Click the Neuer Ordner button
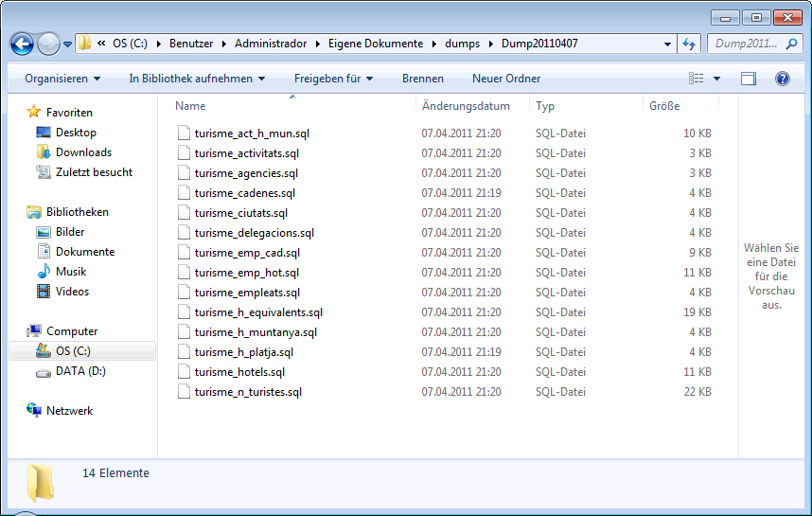Viewport: 812px width, 516px height. pyautogui.click(x=506, y=79)
